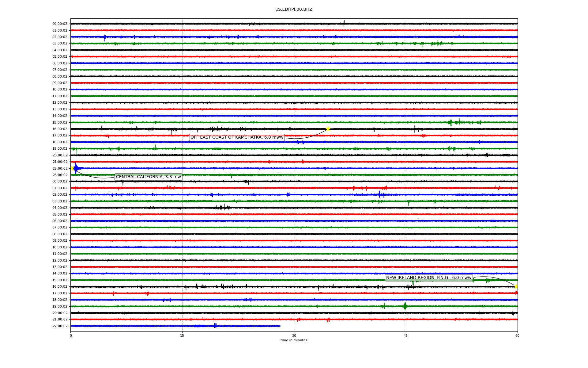Click the yellow star marking the Kamchatka earthquake
588x368 pixels.
click(x=328, y=129)
